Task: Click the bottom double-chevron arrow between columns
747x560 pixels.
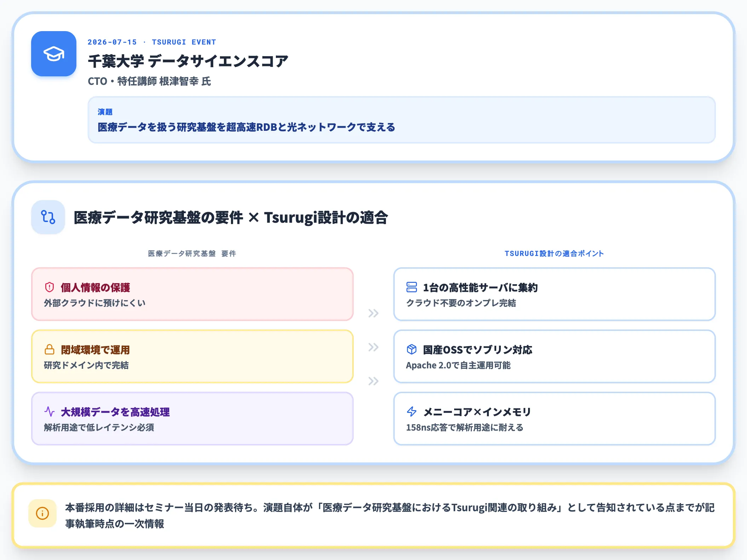Action: 373,381
